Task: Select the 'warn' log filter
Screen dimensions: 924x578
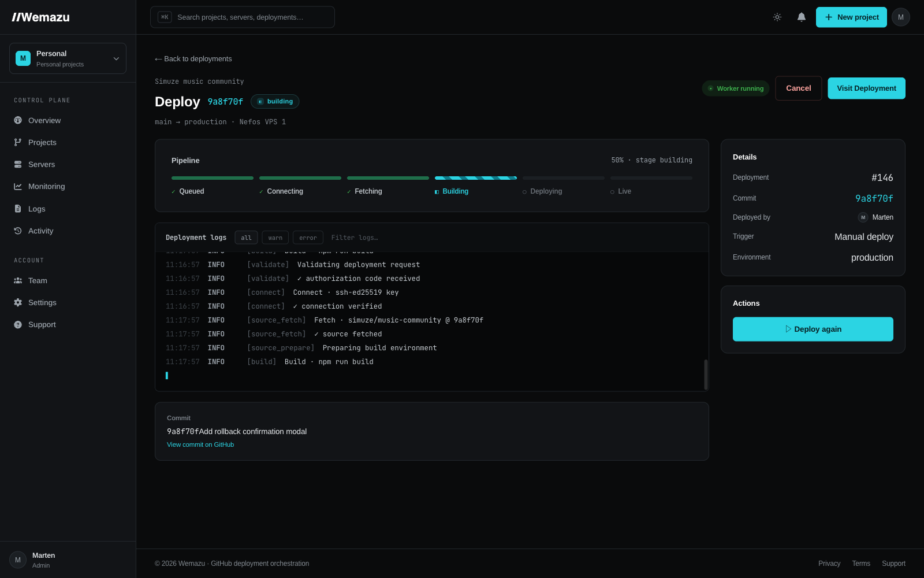Action: tap(275, 238)
